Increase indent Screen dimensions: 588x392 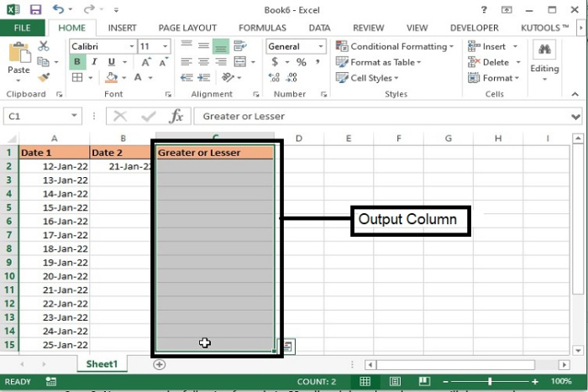pyautogui.click(x=203, y=77)
